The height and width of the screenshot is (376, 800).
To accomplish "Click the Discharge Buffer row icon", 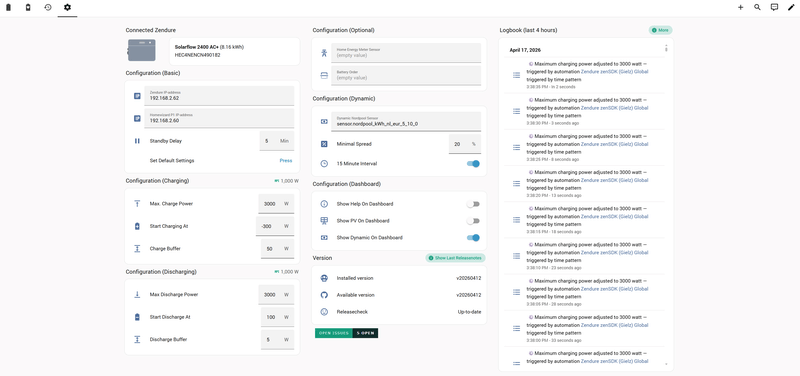I will click(137, 339).
